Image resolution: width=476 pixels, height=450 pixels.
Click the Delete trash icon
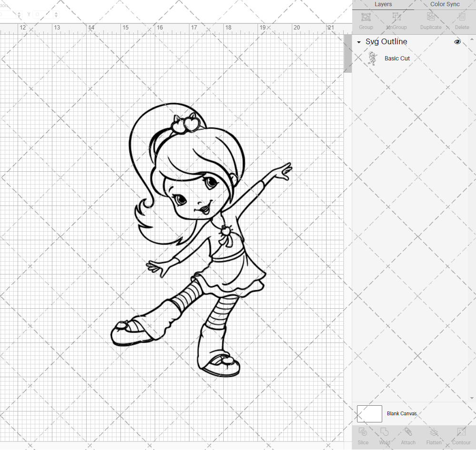(x=462, y=17)
